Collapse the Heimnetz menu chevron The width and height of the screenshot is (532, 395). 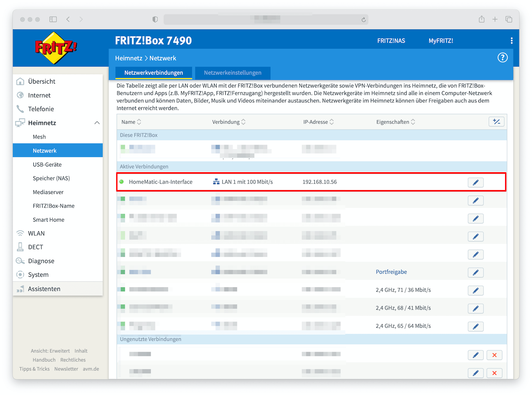[97, 123]
